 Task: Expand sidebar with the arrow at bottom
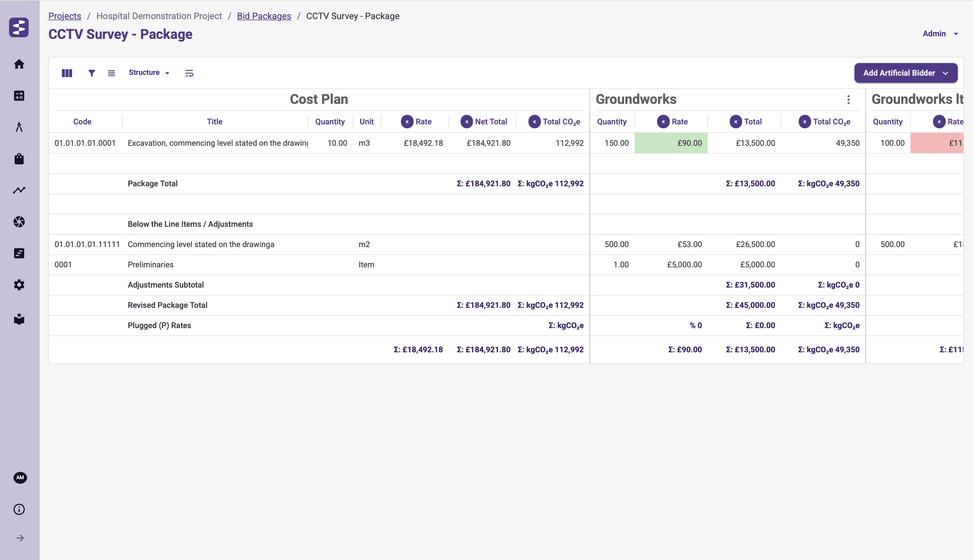(x=20, y=538)
